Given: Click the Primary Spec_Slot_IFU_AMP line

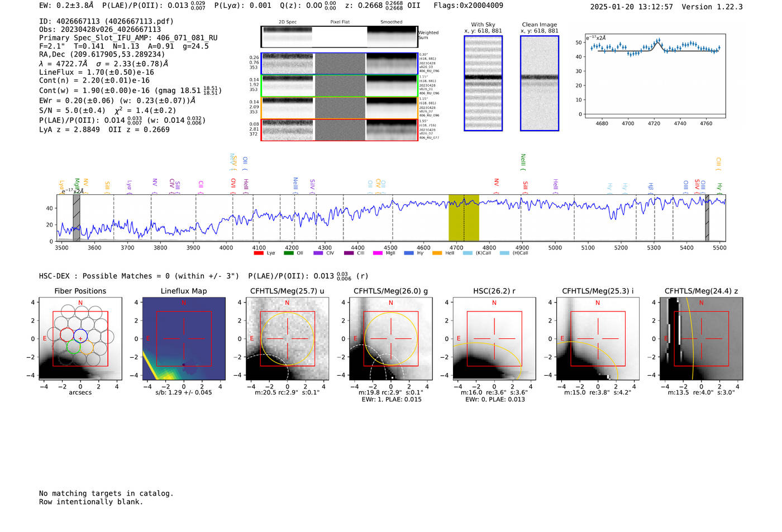Looking at the screenshot, I should [x=128, y=38].
